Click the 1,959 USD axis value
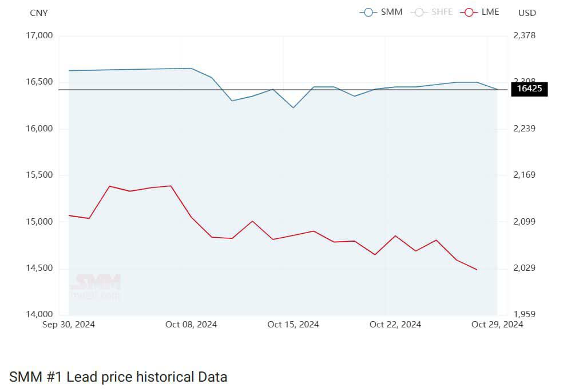 [x=524, y=314]
